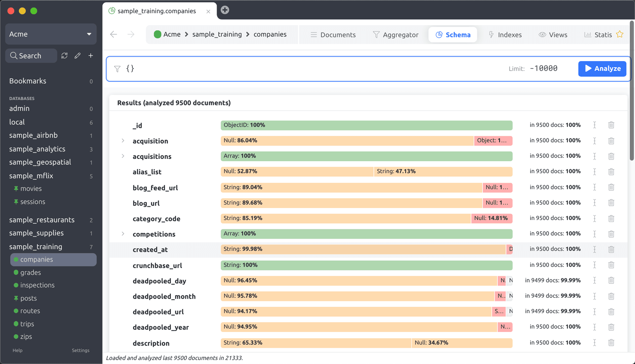Delete the blog_url field via trash icon
This screenshot has width=635, height=364.
(x=611, y=202)
